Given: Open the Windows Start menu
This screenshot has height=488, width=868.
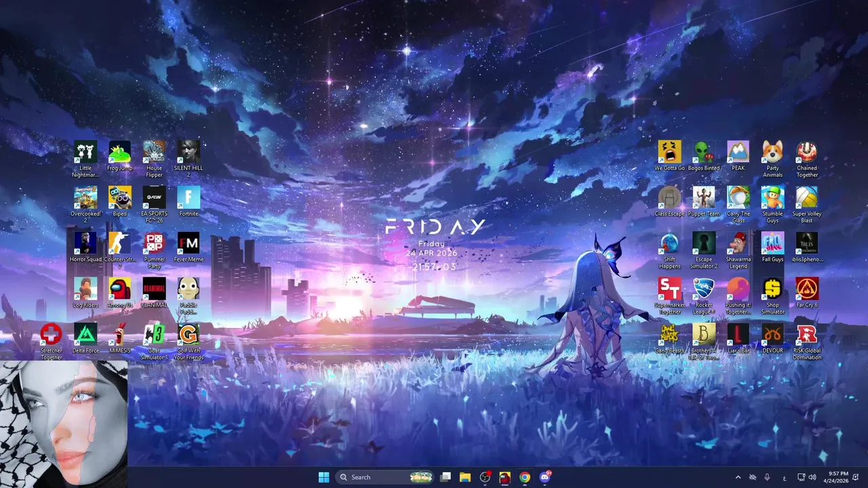Looking at the screenshot, I should [x=323, y=477].
